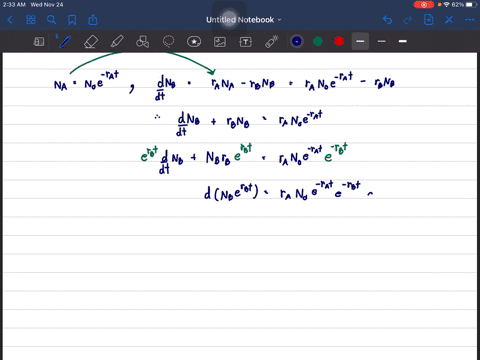Open the thumbnail grid view
The width and height of the screenshot is (480, 360).
(31, 20)
